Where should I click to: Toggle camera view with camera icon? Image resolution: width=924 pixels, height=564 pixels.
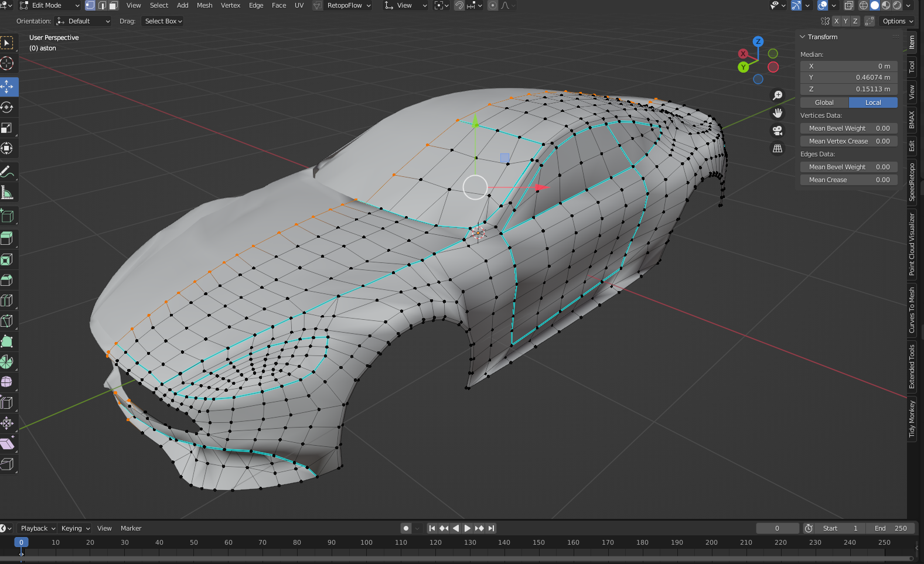(778, 131)
